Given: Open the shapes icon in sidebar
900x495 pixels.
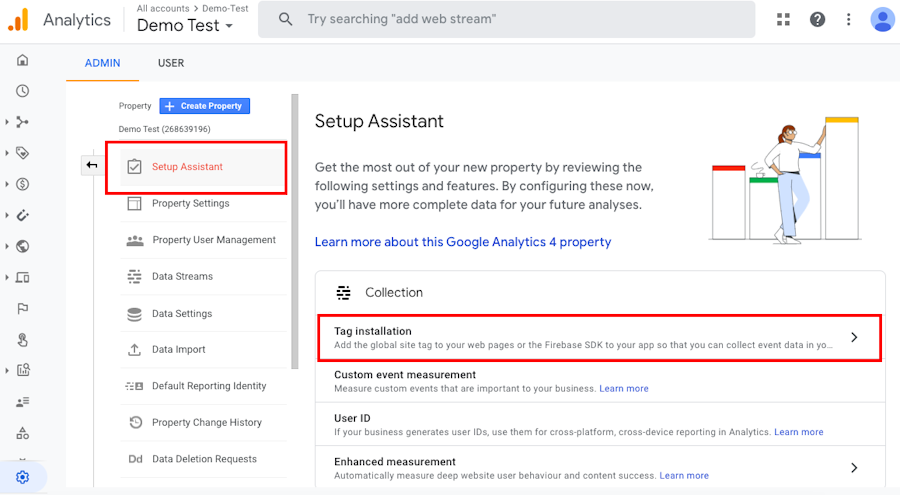Looking at the screenshot, I should pos(22,433).
